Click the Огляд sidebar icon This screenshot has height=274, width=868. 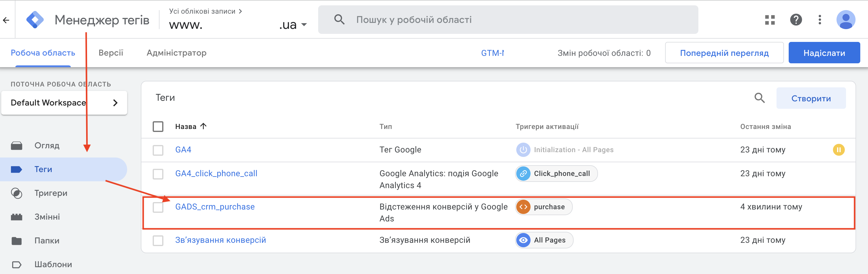tap(17, 146)
